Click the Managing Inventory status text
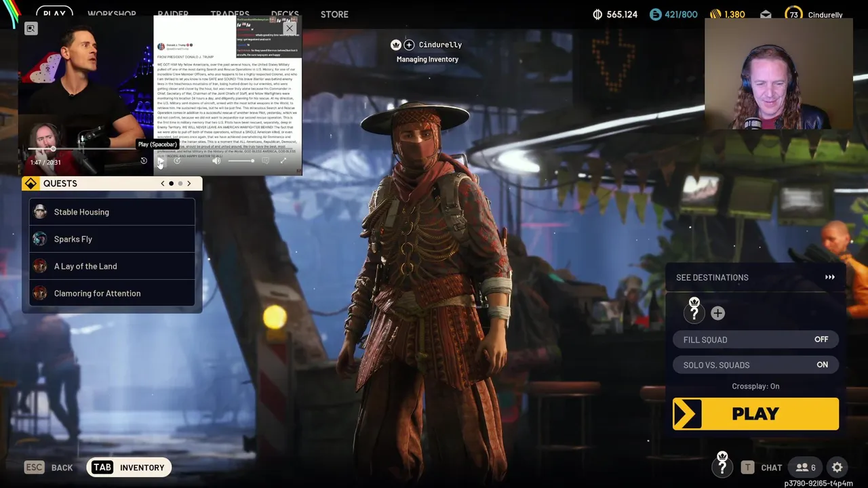The height and width of the screenshot is (488, 868). (x=427, y=60)
